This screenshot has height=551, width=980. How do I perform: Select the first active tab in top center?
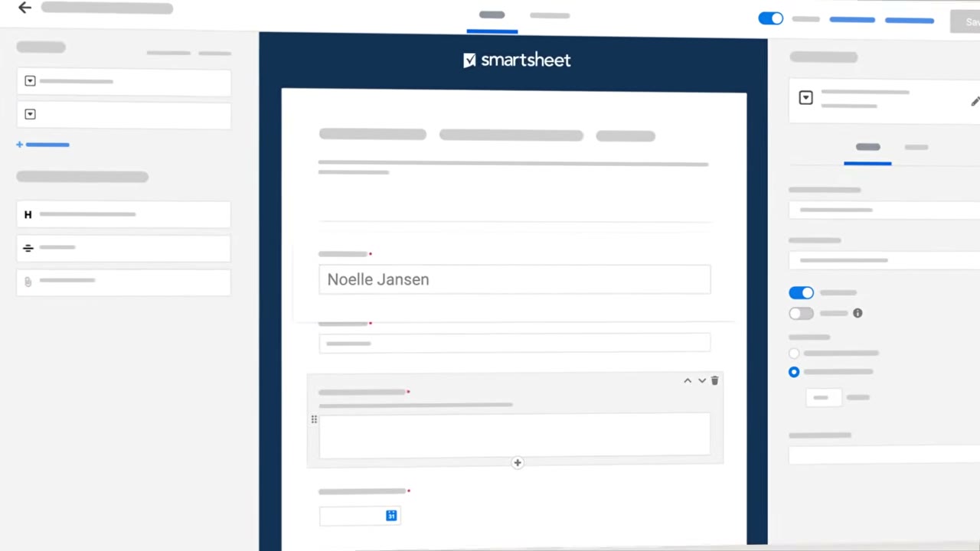[x=492, y=15]
